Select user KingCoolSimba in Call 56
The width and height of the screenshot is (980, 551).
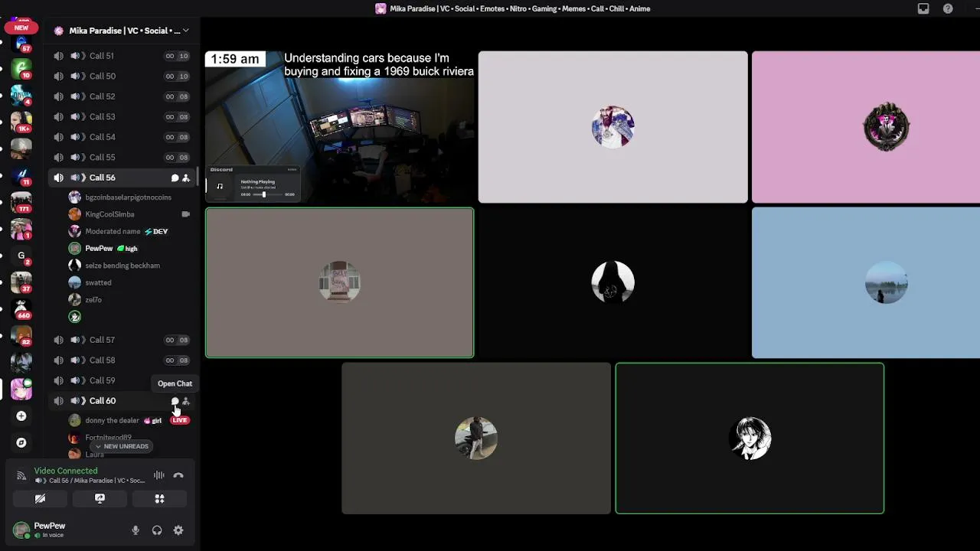(x=130, y=214)
